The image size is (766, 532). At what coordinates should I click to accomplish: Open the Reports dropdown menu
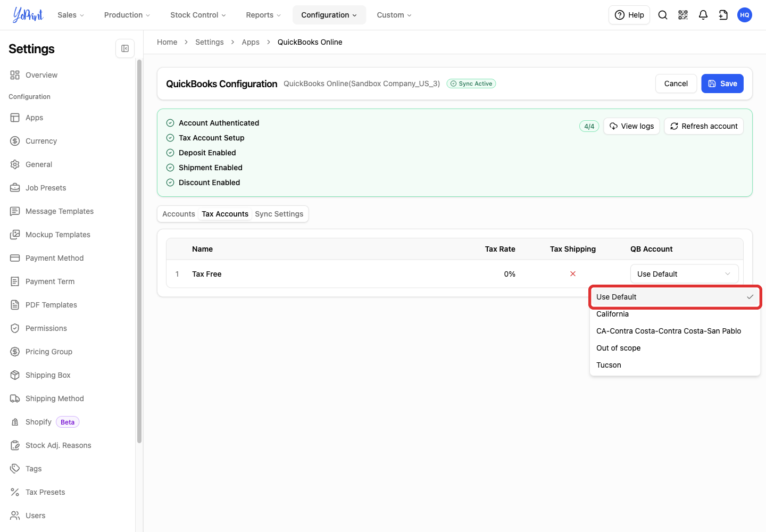pos(263,15)
